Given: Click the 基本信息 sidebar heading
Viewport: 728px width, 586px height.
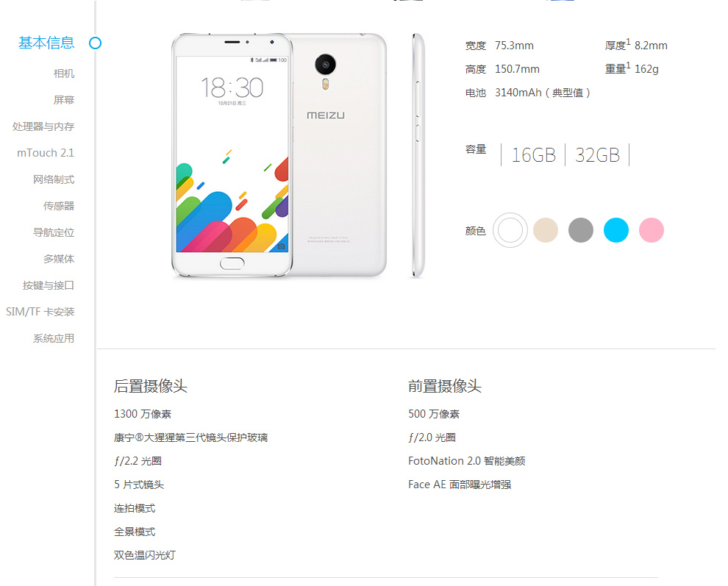Looking at the screenshot, I should pyautogui.click(x=46, y=43).
